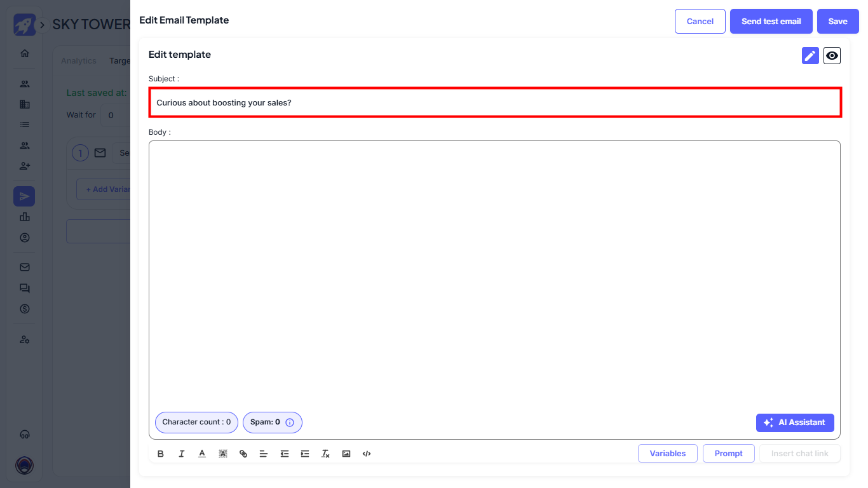Apply italic formatting to body text
Image resolution: width=868 pixels, height=488 pixels.
(181, 454)
